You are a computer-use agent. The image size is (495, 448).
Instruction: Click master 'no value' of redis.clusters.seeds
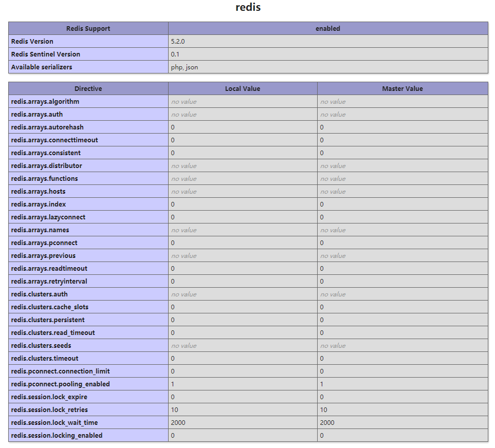click(333, 346)
